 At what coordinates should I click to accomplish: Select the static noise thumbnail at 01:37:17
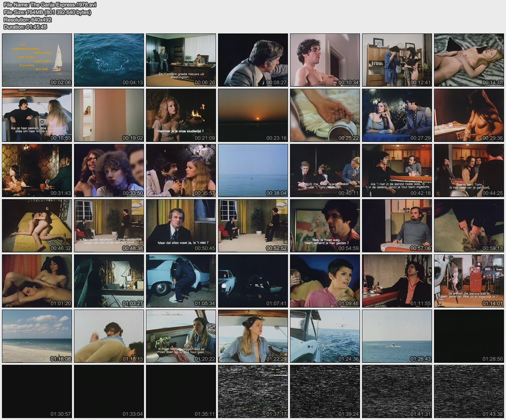point(253,391)
